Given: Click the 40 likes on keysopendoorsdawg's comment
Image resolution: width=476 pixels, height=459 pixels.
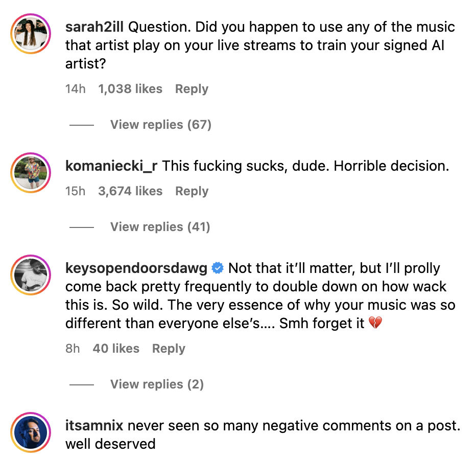Looking at the screenshot, I should tap(118, 348).
